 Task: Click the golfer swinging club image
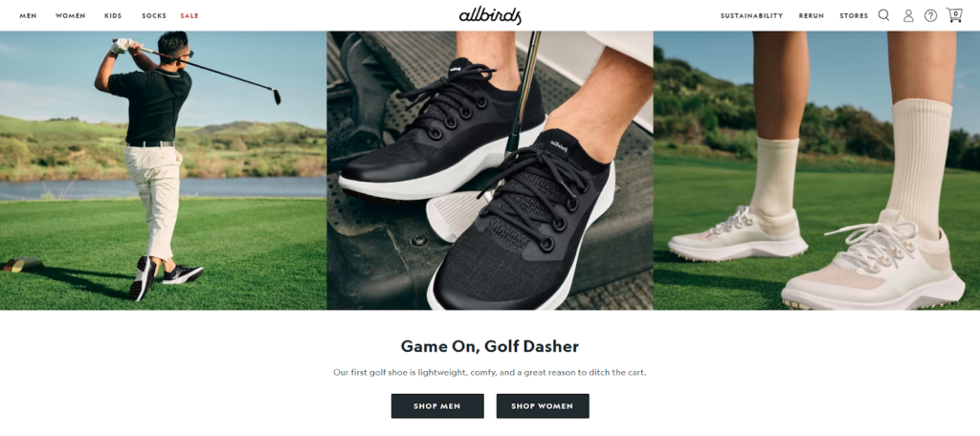pyautogui.click(x=163, y=170)
